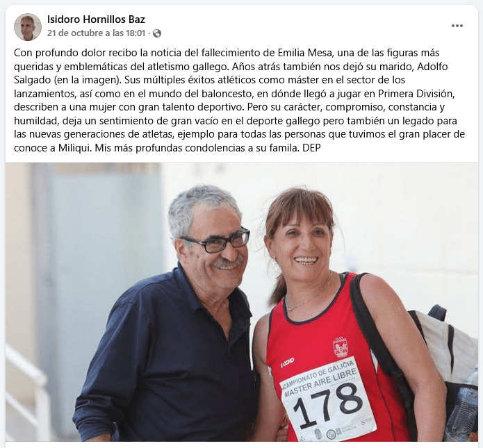Open Isidoro Hornillos Baz's profile avatar

point(28,27)
